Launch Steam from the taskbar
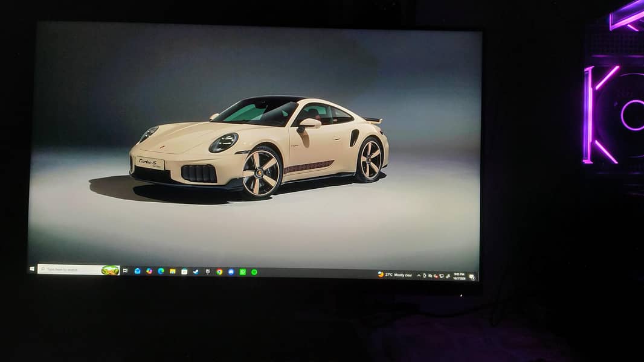The width and height of the screenshot is (644, 362). pos(196,271)
